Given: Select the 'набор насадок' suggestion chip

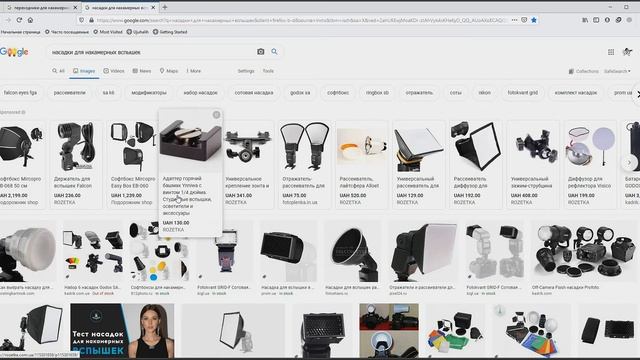Looking at the screenshot, I should click(x=200, y=93).
